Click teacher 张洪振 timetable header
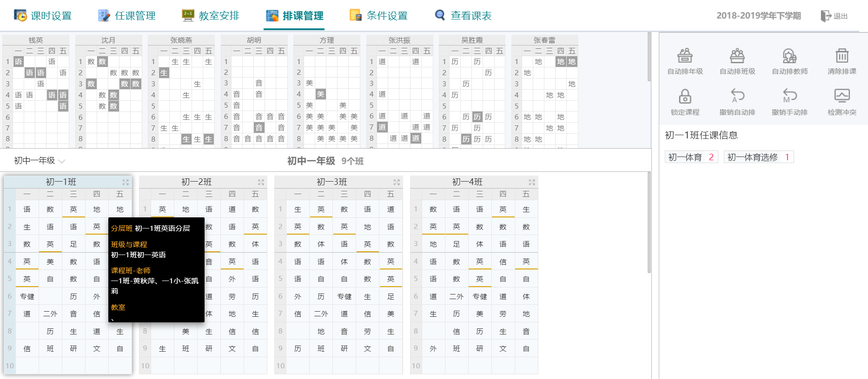Screen dimensions: 868x379 (x=399, y=40)
